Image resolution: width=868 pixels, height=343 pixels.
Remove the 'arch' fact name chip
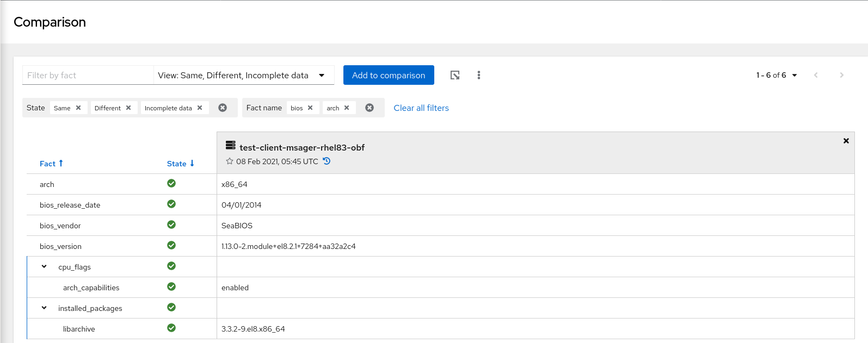click(347, 108)
